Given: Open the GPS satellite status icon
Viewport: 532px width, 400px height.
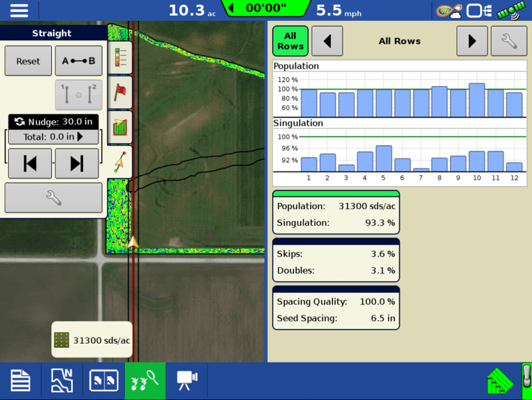Looking at the screenshot, I should click(x=512, y=10).
